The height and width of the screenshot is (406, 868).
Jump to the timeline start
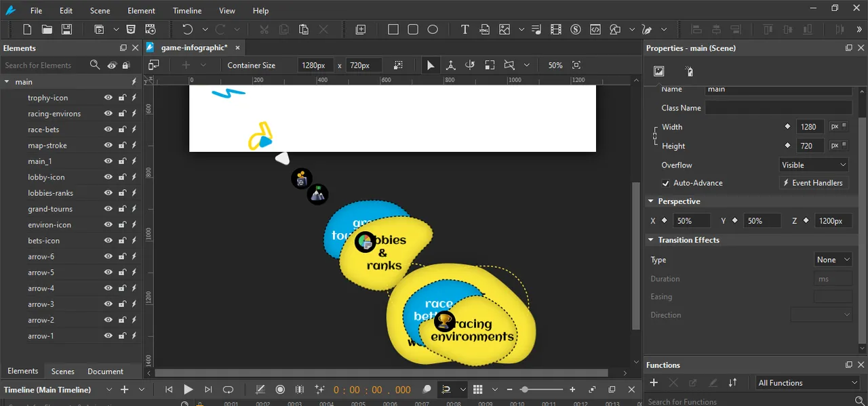click(169, 390)
